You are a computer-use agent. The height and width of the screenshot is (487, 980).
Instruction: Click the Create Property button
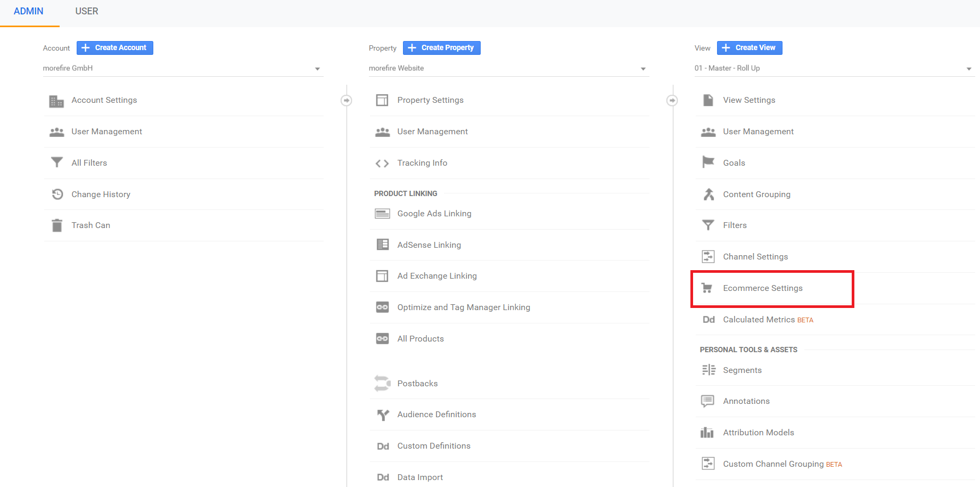pos(441,47)
